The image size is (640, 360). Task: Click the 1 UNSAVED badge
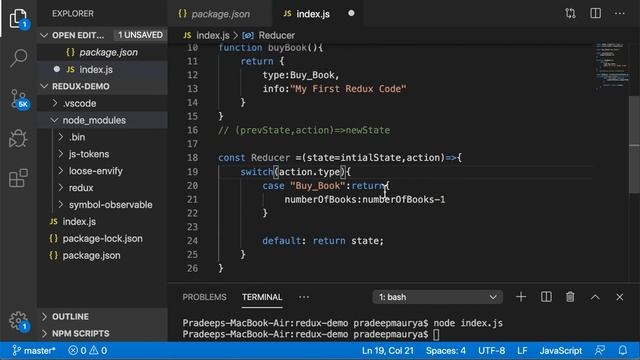click(x=140, y=35)
